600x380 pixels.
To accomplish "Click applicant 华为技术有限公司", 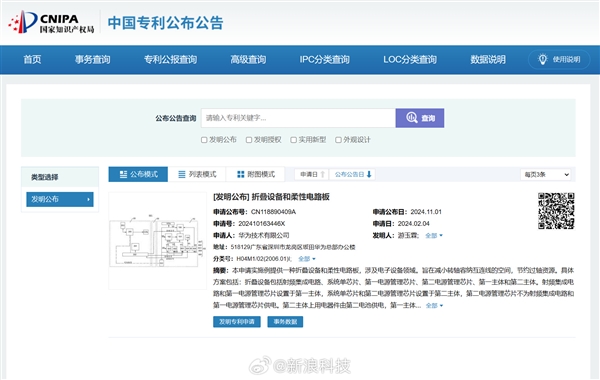I will tap(264, 236).
